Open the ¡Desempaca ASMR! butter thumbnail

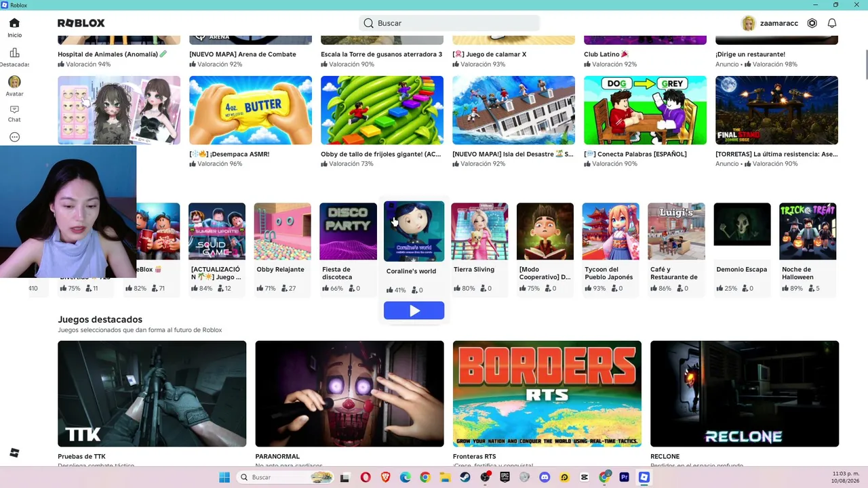pos(250,110)
